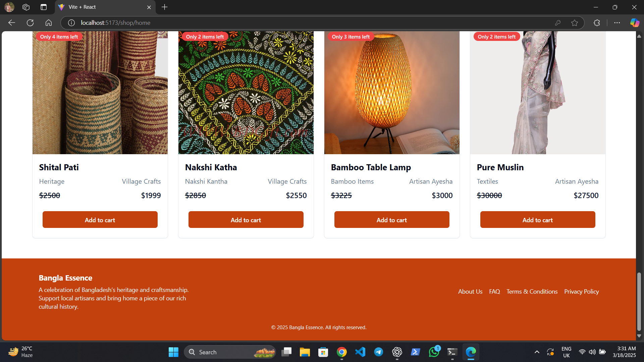644x362 pixels.
Task: Click the browser extensions icon
Action: point(597,23)
